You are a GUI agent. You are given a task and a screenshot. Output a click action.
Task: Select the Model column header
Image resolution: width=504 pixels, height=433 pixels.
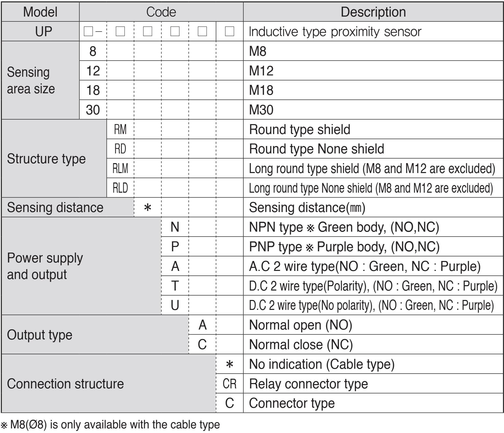(x=40, y=12)
